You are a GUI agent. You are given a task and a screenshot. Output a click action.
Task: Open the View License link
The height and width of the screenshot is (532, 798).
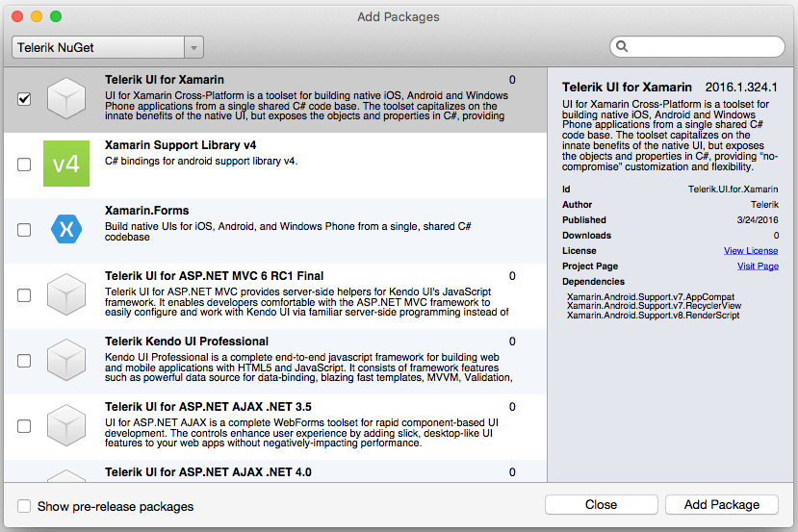click(751, 251)
